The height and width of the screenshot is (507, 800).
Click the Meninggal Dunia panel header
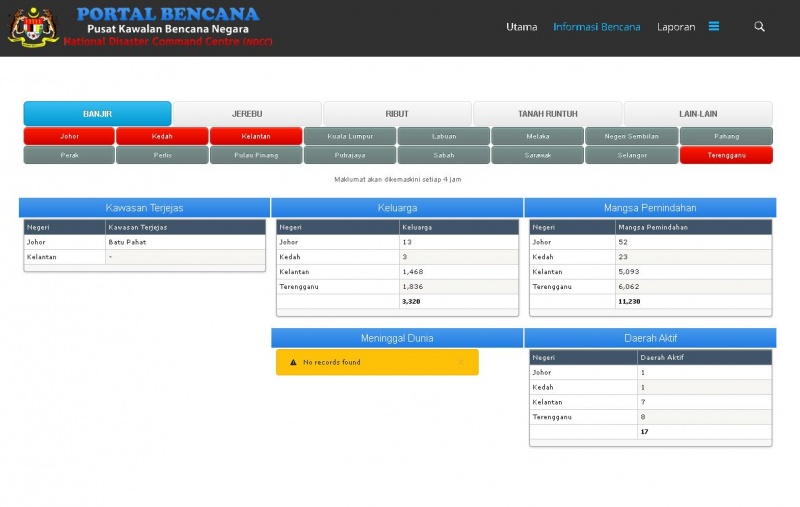(x=397, y=338)
